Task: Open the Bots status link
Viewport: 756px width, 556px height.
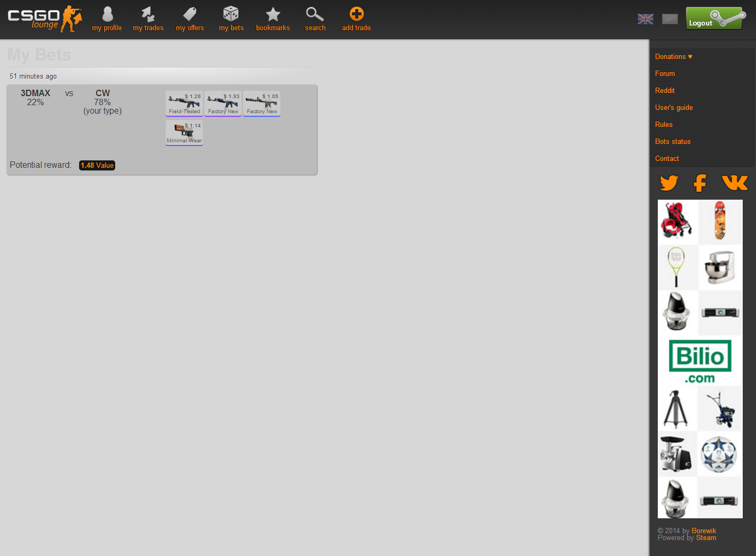Action: click(x=673, y=141)
